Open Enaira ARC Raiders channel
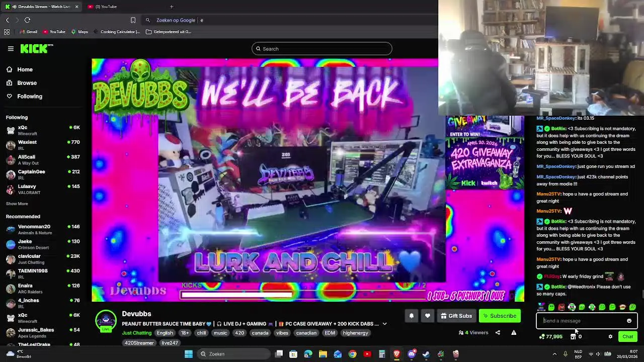The width and height of the screenshot is (644, 362). (x=43, y=289)
